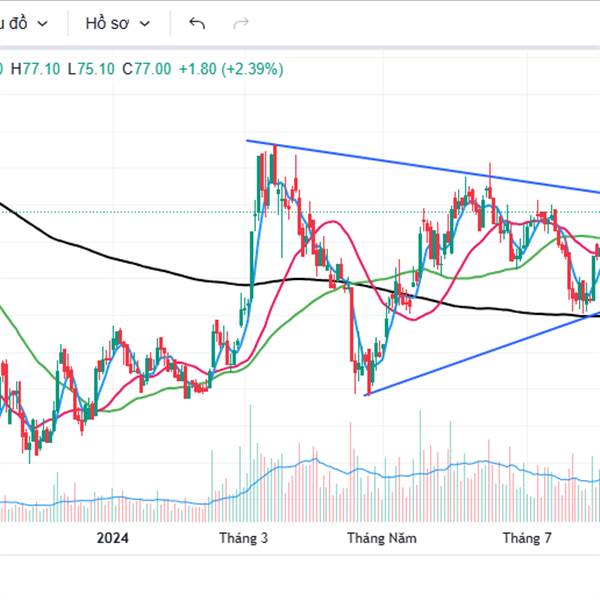This screenshot has height=600, width=600.
Task: Select the H77.10 high price value
Action: point(36,69)
